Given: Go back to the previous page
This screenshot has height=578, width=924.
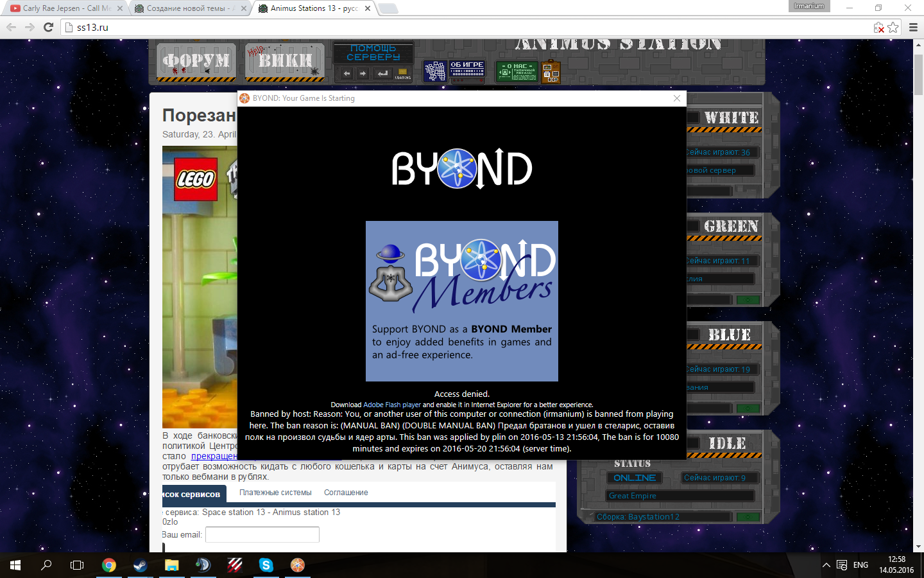Looking at the screenshot, I should tap(11, 27).
